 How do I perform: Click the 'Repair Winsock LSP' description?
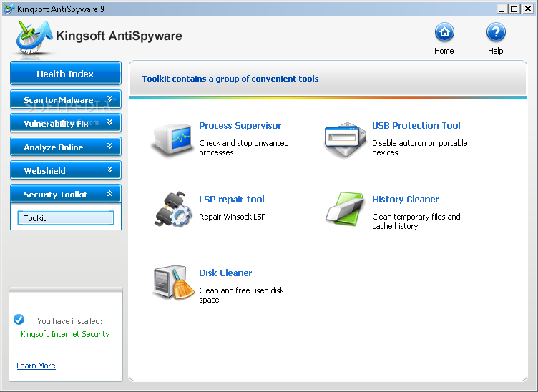click(x=233, y=217)
